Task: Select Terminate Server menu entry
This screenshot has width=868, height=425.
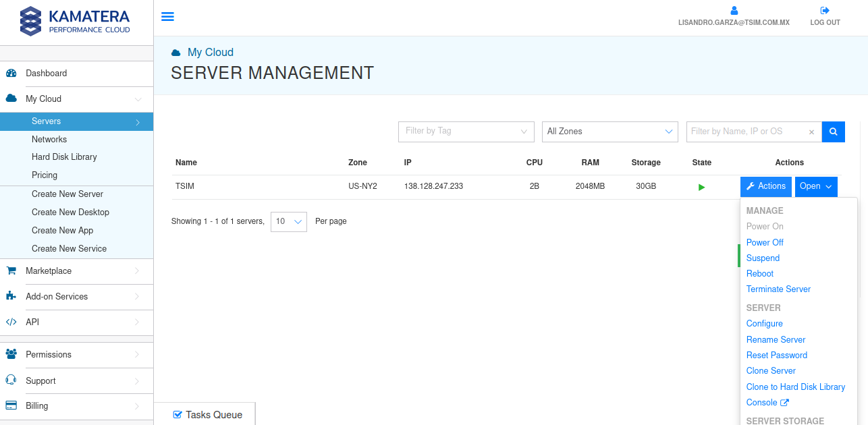Action: [x=778, y=289]
